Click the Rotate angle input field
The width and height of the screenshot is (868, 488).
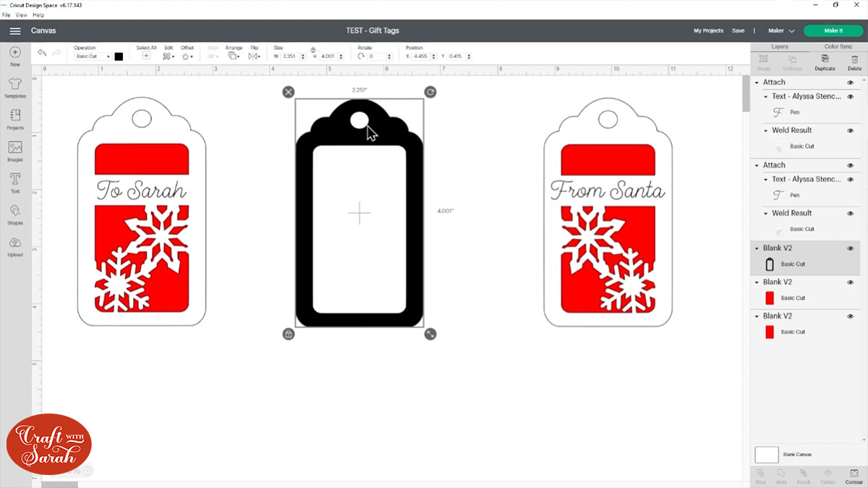[380, 56]
